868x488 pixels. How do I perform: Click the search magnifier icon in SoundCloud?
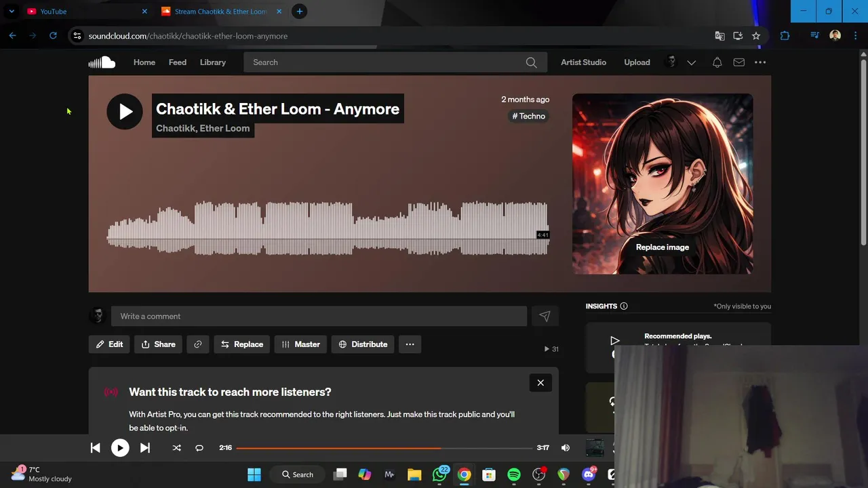click(x=531, y=62)
